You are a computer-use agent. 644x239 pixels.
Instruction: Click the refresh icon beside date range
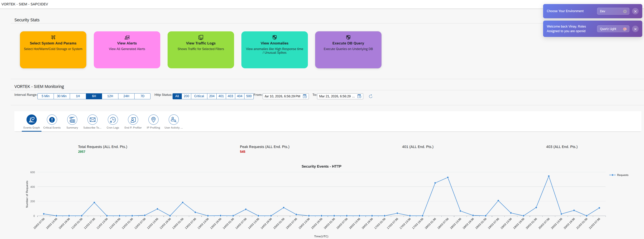[371, 96]
